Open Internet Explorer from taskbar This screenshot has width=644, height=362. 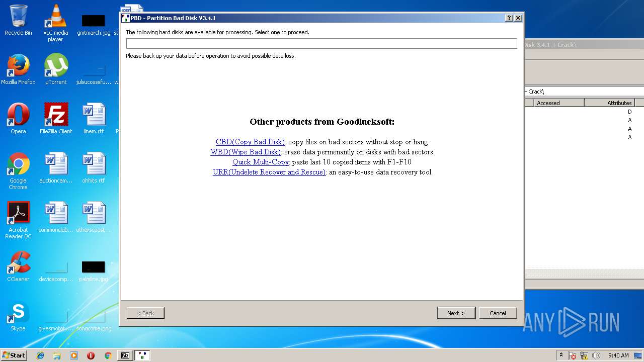click(x=40, y=355)
